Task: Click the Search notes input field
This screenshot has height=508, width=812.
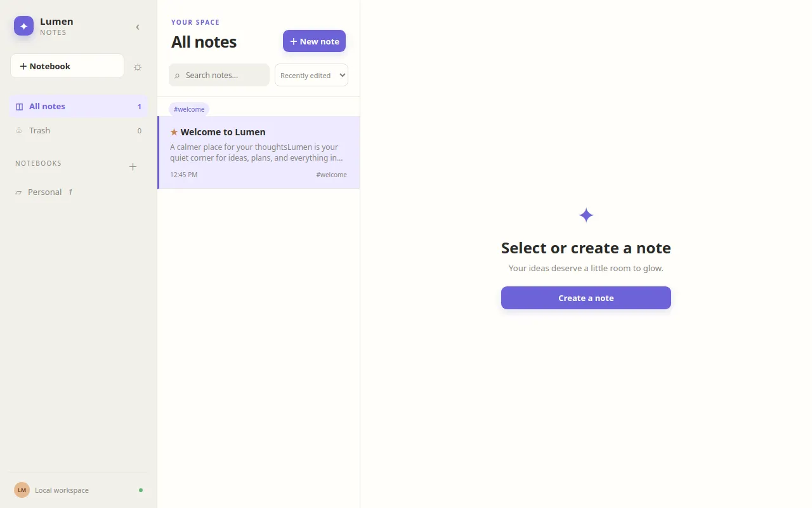Action: (219, 75)
